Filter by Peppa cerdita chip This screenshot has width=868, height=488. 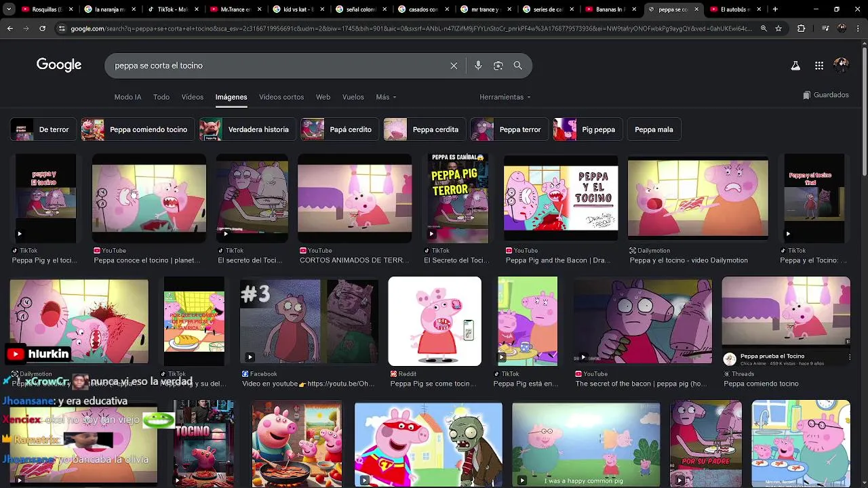point(425,129)
